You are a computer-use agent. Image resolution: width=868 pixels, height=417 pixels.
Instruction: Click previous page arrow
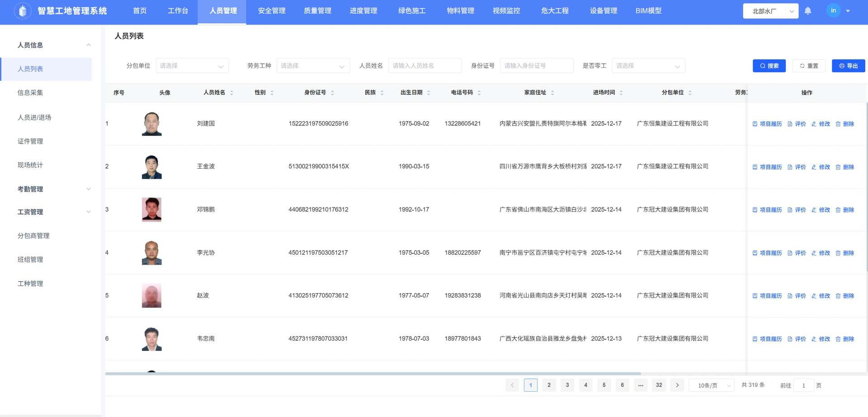[512, 385]
